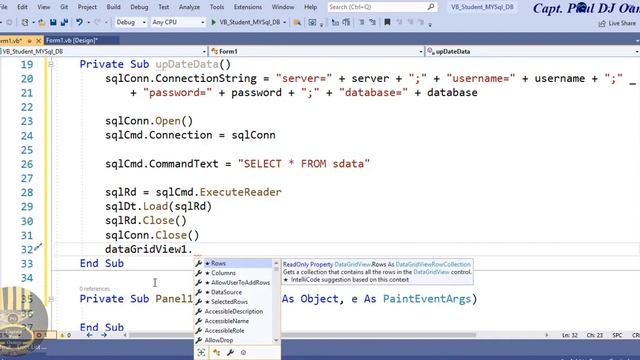Select AccessibleRole in IntelliSense list
The width and height of the screenshot is (640, 360).
[234, 331]
